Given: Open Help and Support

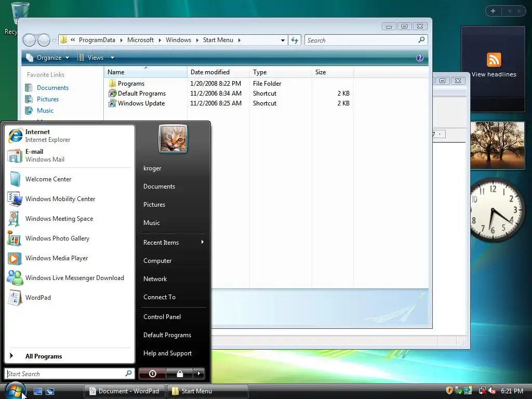Looking at the screenshot, I should (x=173, y=353).
